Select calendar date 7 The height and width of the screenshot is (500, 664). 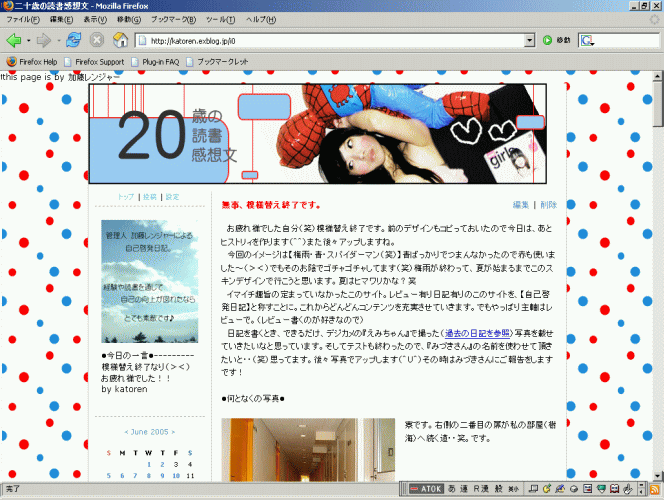coord(136,475)
